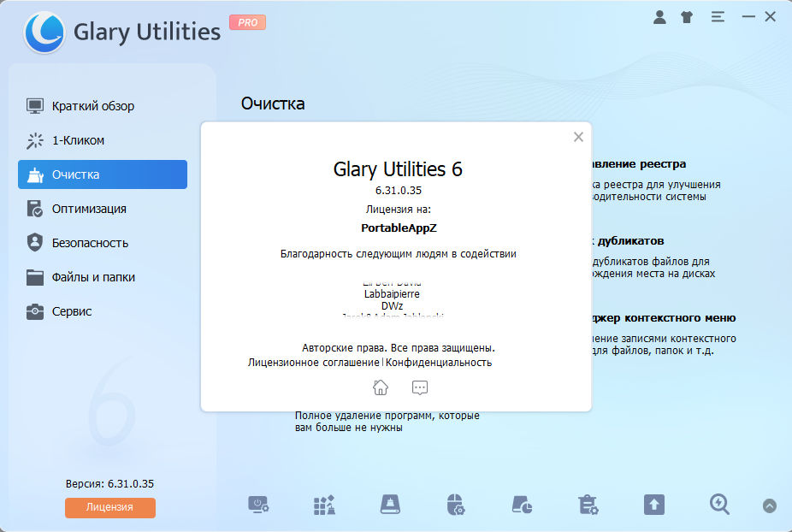
Task: Open the Краткий обзор section
Action: click(103, 106)
